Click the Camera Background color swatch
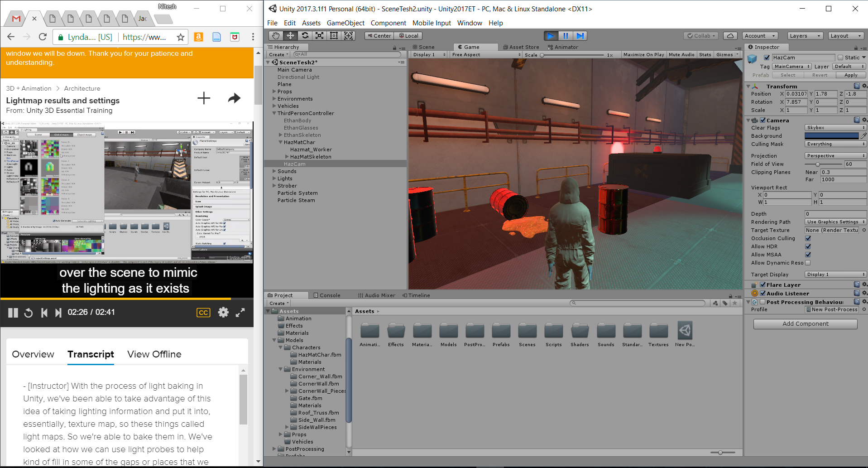The width and height of the screenshot is (868, 468). point(831,136)
